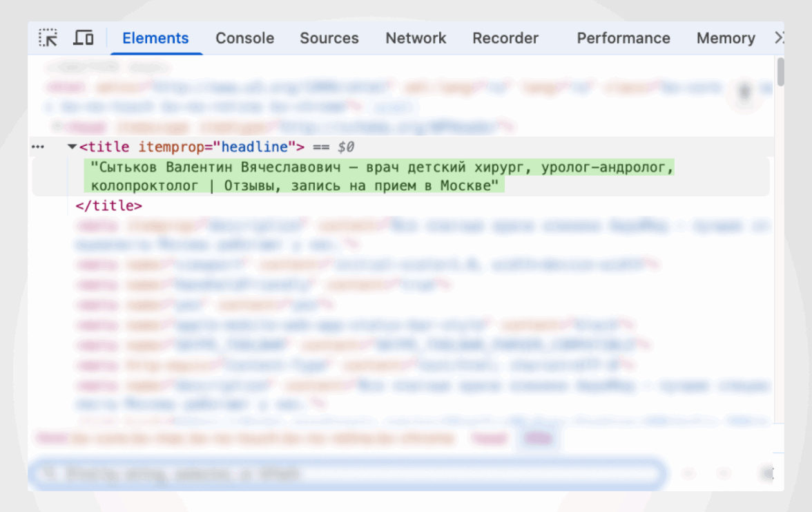The width and height of the screenshot is (812, 512).
Task: Click the ellipsis actions icon beside title row
Action: coord(38,146)
